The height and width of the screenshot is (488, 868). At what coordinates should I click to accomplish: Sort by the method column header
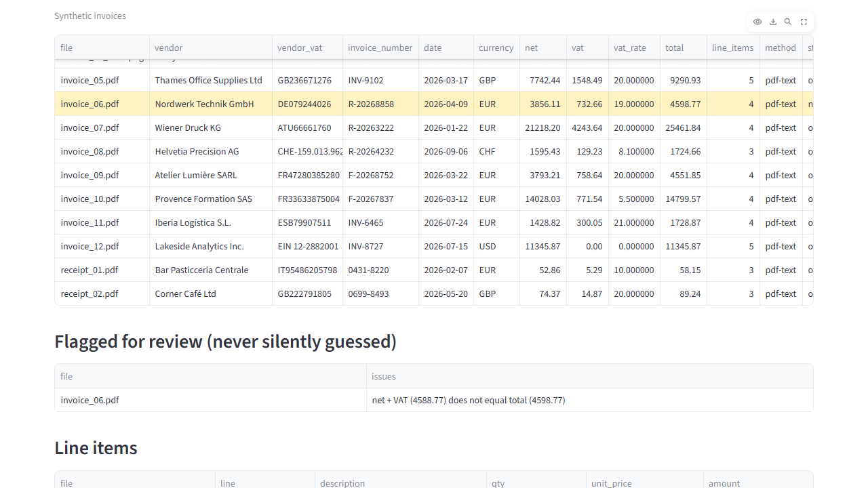pos(781,47)
